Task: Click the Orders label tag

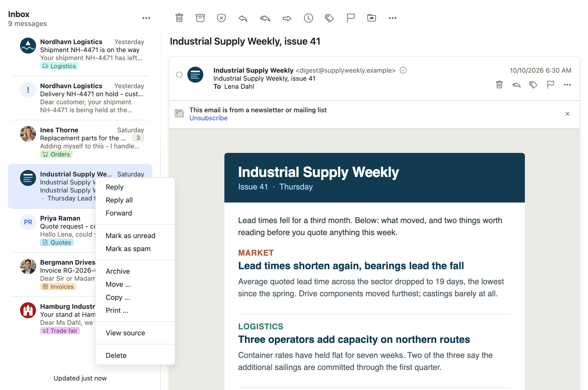Action: click(x=56, y=154)
